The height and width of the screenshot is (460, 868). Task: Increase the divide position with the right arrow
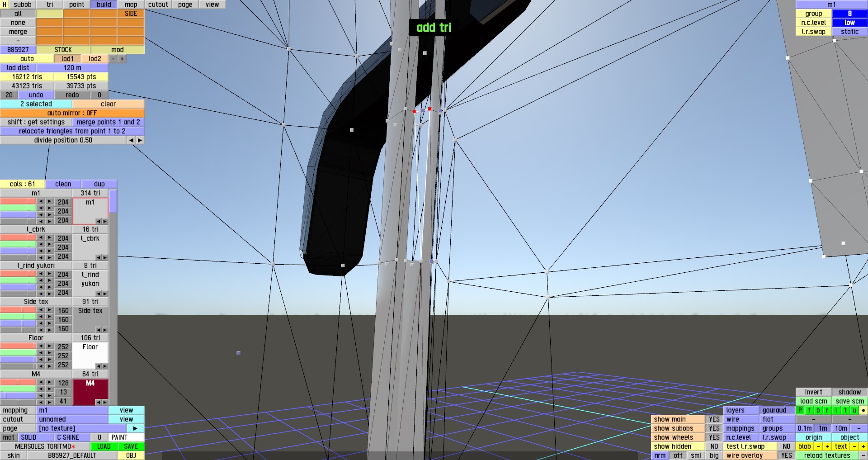tap(140, 140)
